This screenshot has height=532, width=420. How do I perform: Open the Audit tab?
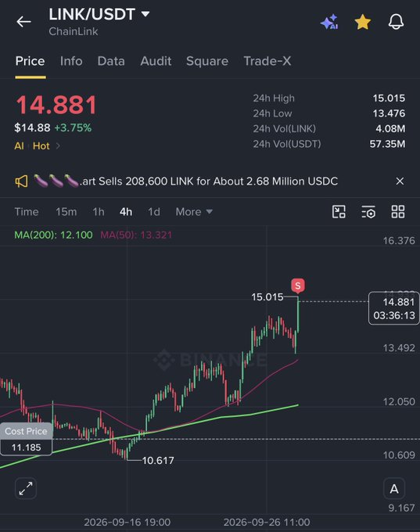pyautogui.click(x=156, y=61)
